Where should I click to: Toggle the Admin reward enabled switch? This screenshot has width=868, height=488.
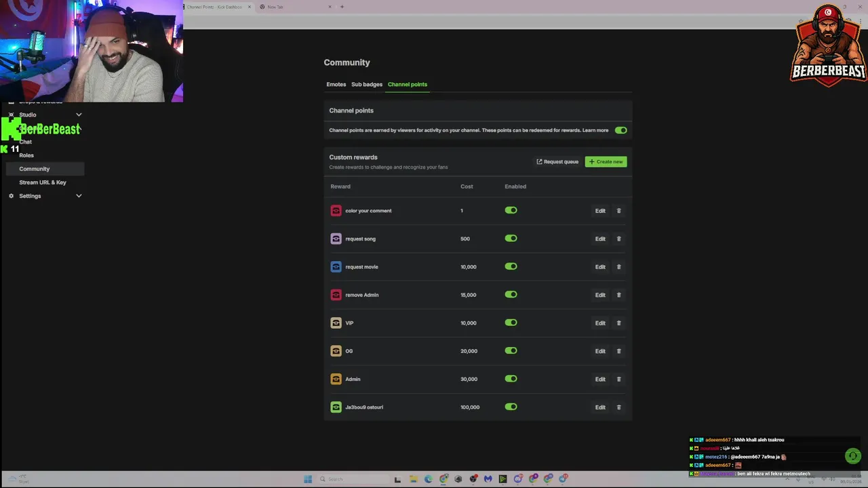pyautogui.click(x=511, y=379)
